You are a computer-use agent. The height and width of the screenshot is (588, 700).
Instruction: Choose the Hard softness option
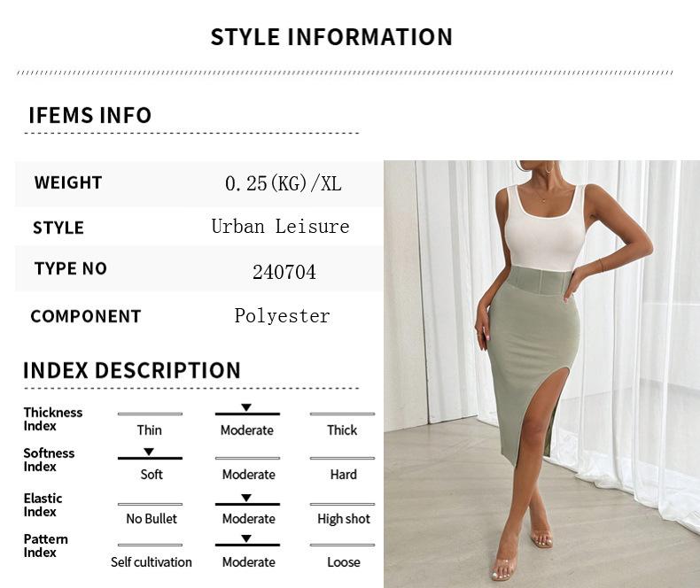coord(343,475)
